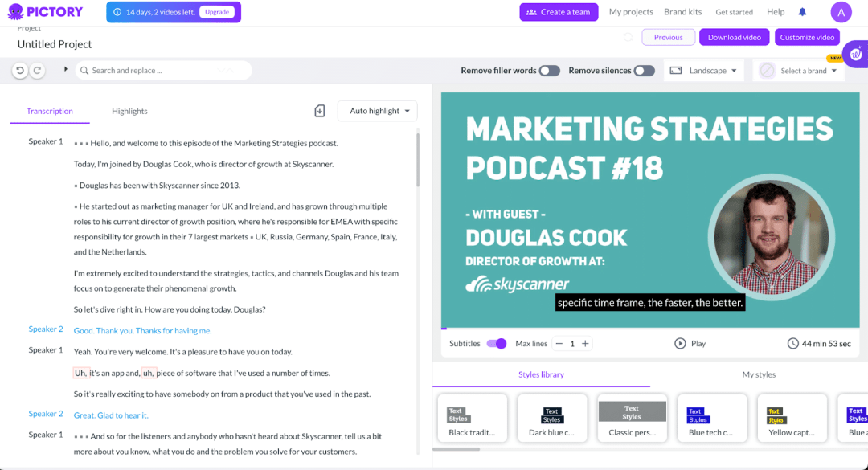Select the Black traditional text style
Image resolution: width=868 pixels, height=470 pixels.
[x=473, y=418]
